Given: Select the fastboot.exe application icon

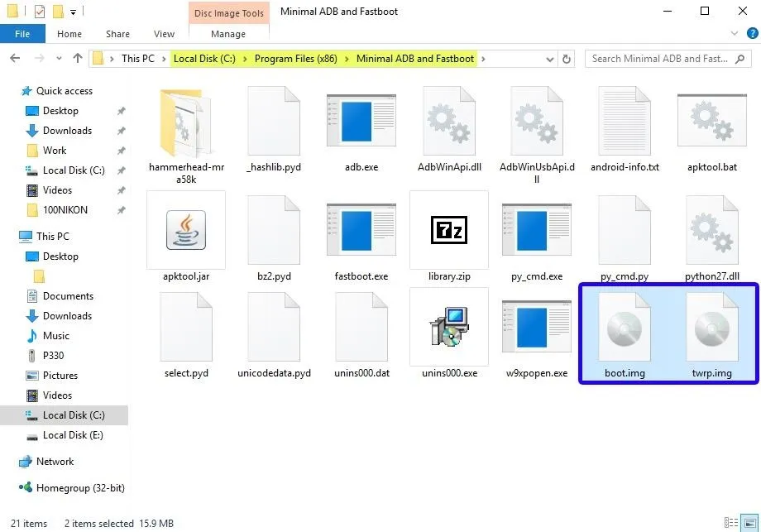Looking at the screenshot, I should tap(361, 229).
